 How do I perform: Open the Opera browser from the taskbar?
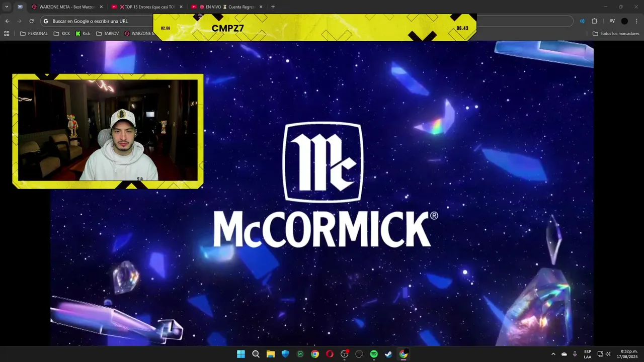[x=330, y=354]
